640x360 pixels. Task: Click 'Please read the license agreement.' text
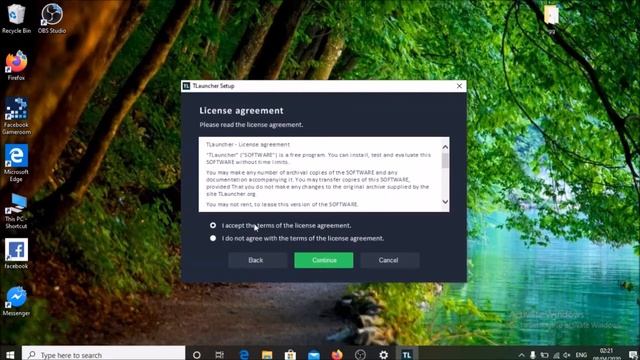click(251, 124)
